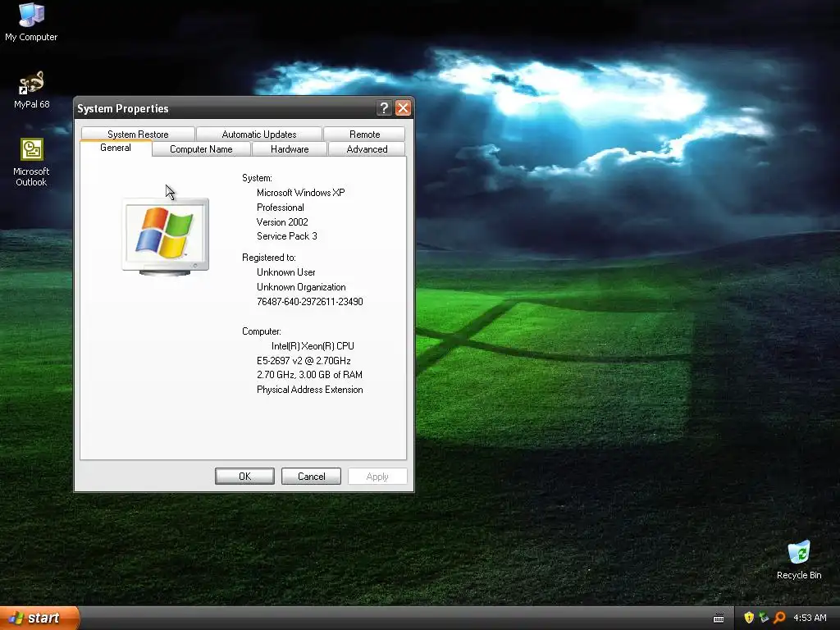Click the greyed-out Apply button

pyautogui.click(x=377, y=477)
